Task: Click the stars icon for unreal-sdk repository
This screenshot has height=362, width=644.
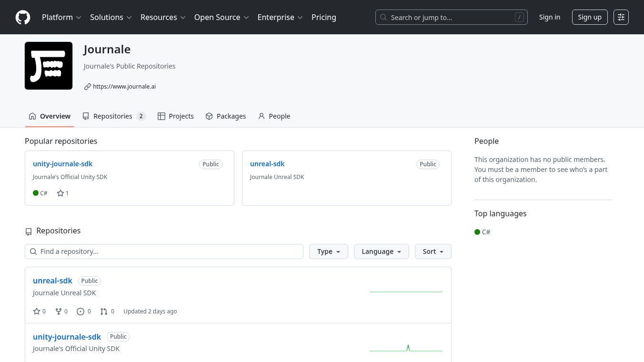Action: click(x=37, y=312)
